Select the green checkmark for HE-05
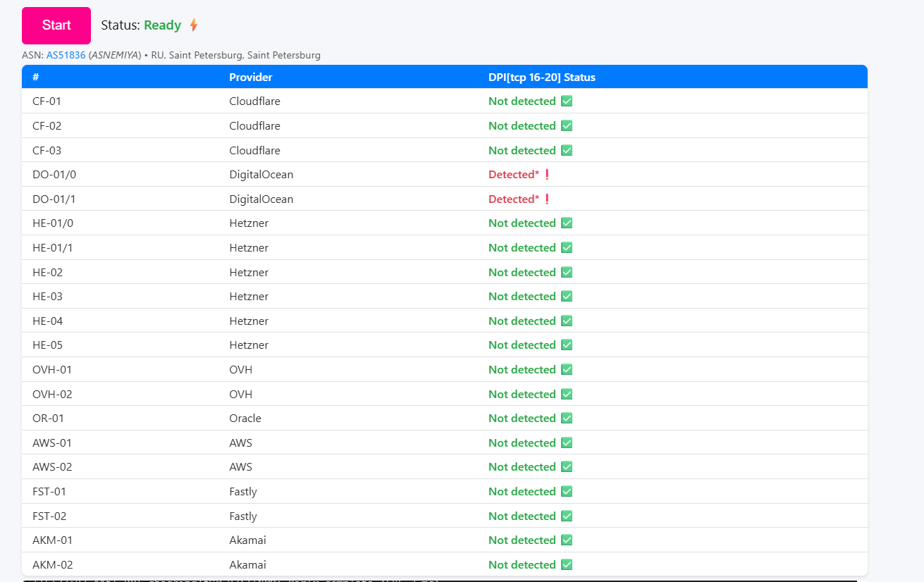This screenshot has width=924, height=582. pyautogui.click(x=567, y=345)
